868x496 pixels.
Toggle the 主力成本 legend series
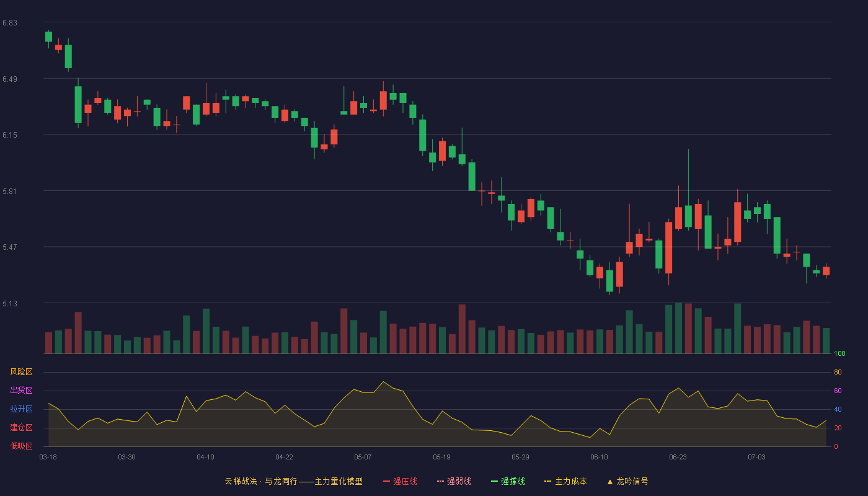(x=565, y=481)
